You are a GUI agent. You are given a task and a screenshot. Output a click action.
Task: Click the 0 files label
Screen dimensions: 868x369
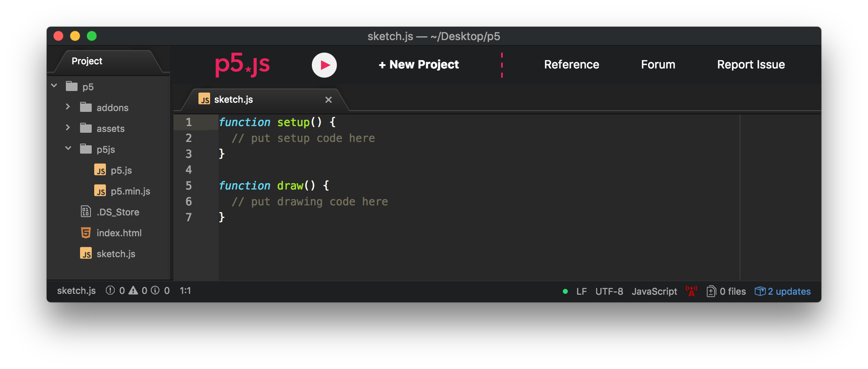pos(733,291)
